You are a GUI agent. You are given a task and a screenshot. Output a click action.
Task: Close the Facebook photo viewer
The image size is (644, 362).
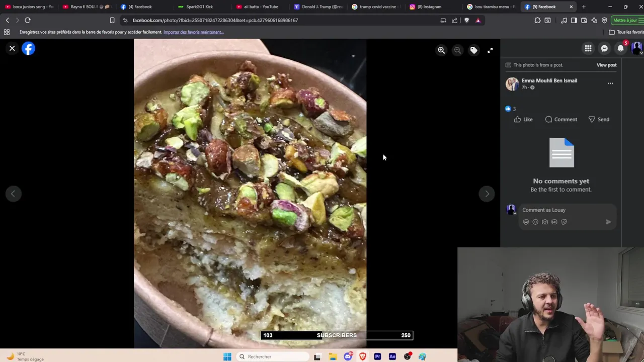[12, 48]
